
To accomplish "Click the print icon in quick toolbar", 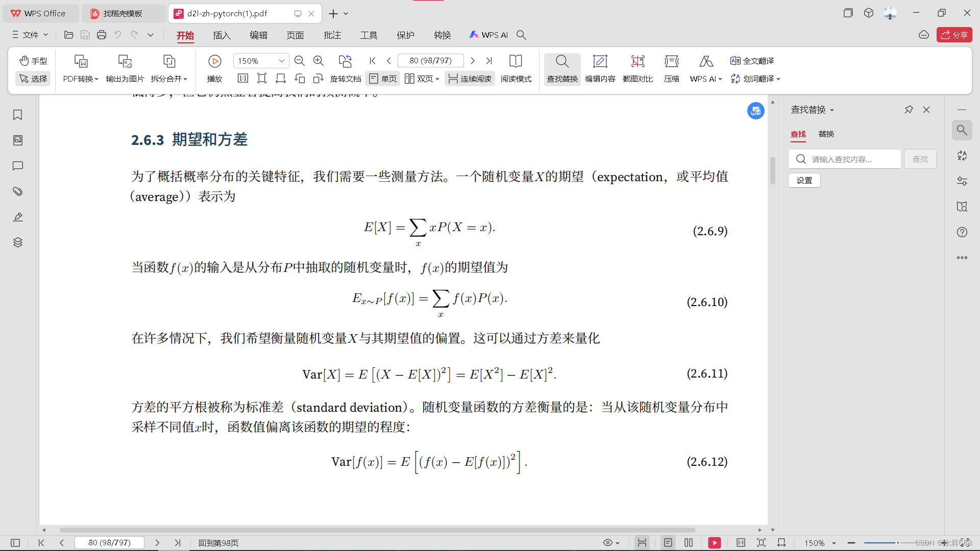I will point(102,35).
